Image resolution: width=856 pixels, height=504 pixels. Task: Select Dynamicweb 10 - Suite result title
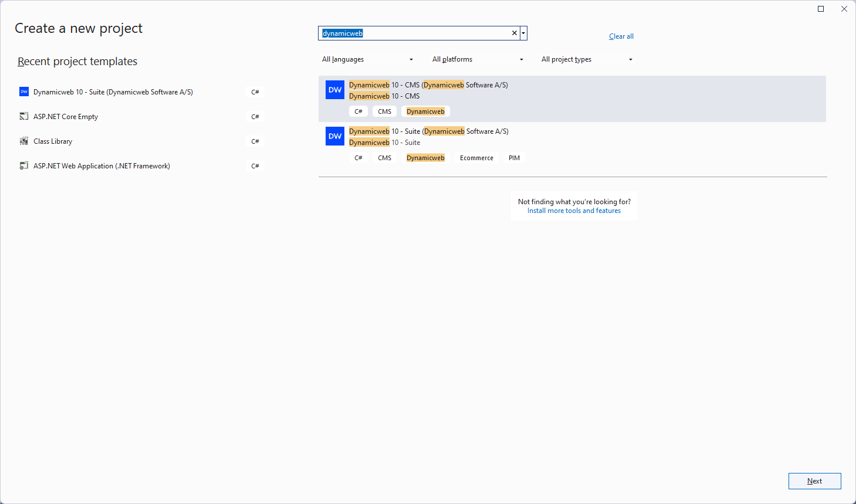[429, 131]
